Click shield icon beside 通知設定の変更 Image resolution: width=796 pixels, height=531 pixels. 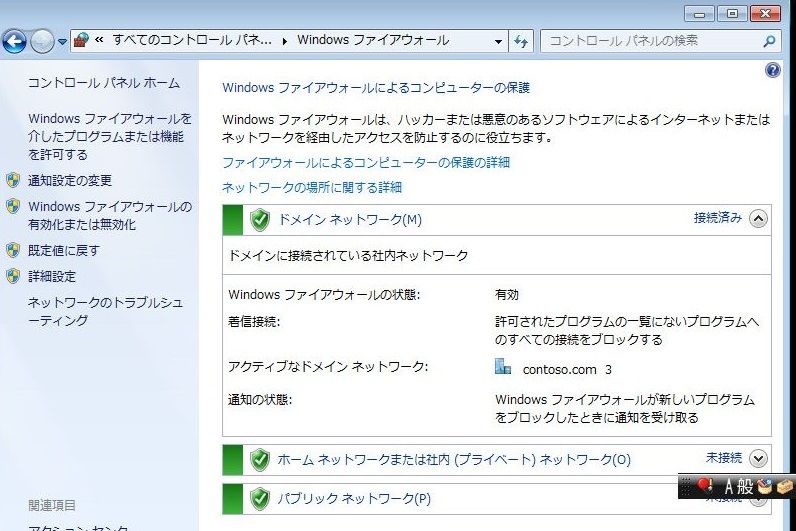point(13,180)
